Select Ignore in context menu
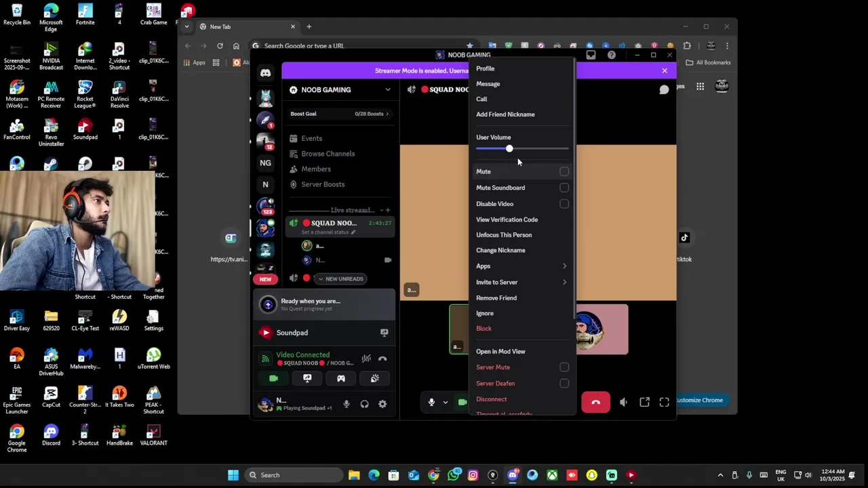Screen dimensions: 868x488 click(522, 313)
